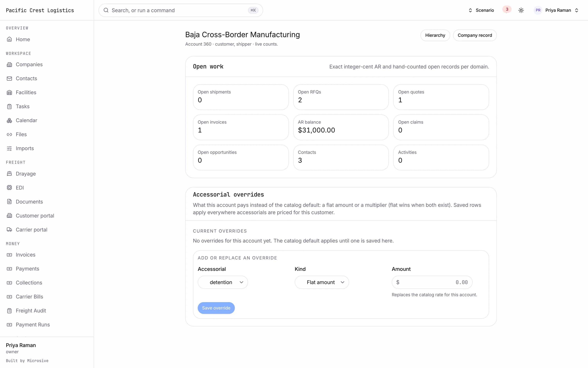Click the Calendar icon in sidebar
The height and width of the screenshot is (368, 588).
[9, 121]
